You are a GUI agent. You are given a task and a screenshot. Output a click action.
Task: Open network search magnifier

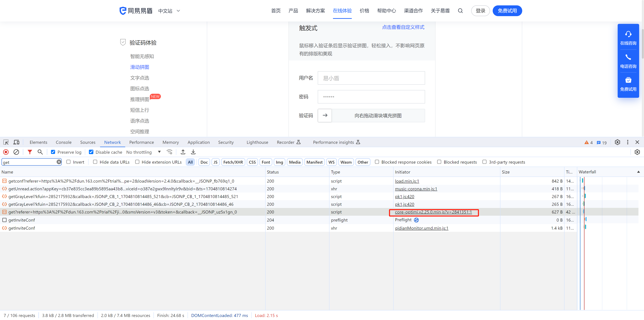point(40,152)
